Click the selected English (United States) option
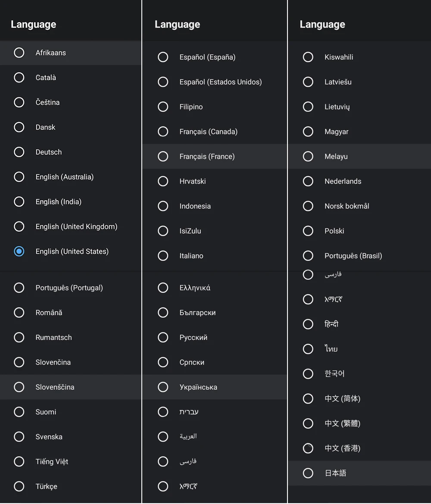431x504 pixels. (x=70, y=251)
